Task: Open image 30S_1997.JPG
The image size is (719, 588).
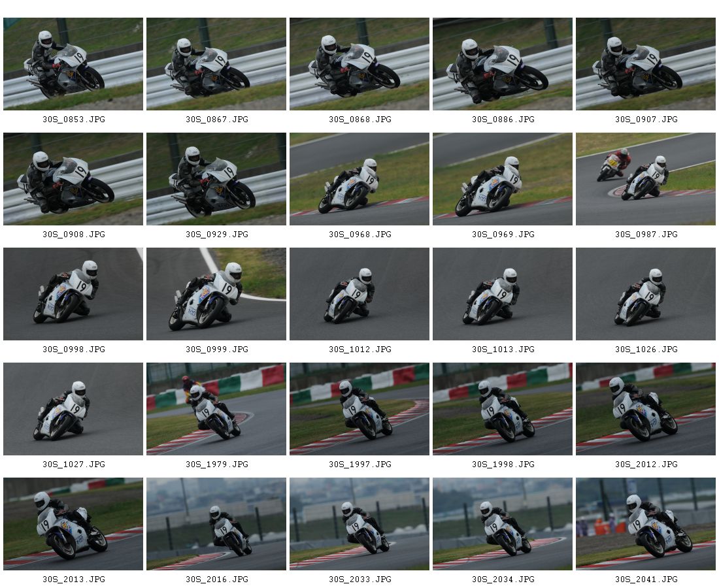Action: click(x=359, y=409)
